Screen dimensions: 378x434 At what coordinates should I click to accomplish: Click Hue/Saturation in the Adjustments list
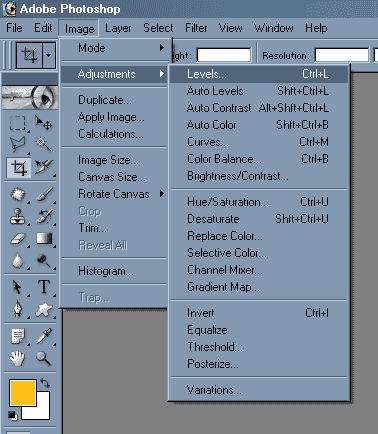[259, 202]
